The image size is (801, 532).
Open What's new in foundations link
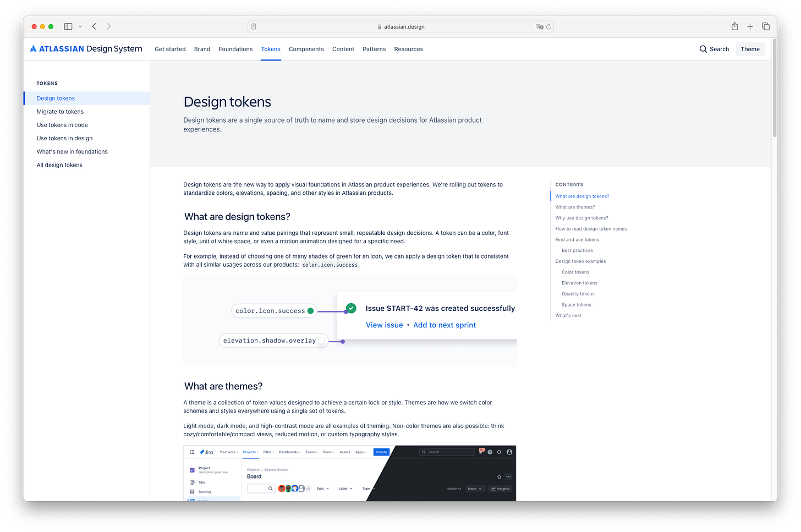pos(72,152)
